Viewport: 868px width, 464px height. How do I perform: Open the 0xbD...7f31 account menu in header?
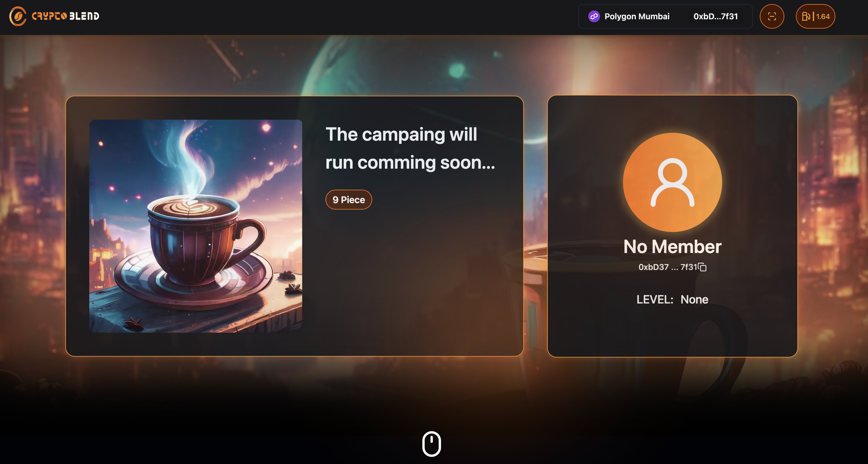coord(715,16)
